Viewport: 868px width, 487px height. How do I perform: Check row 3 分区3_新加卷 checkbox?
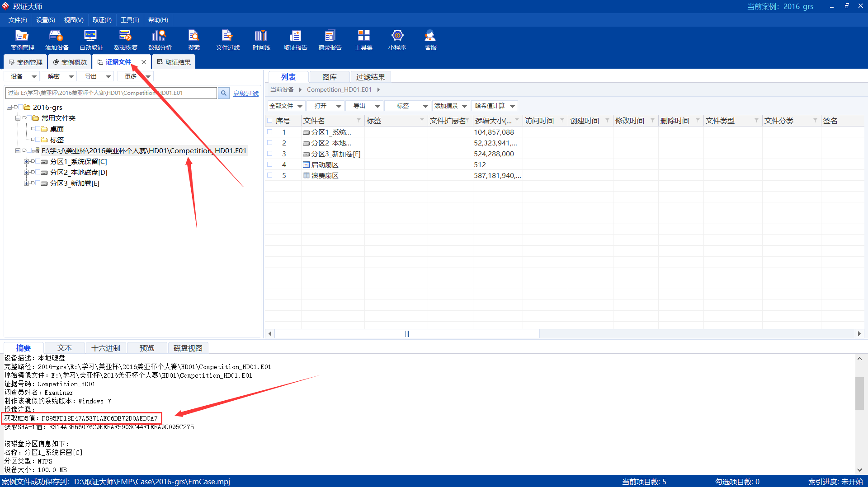coord(270,154)
